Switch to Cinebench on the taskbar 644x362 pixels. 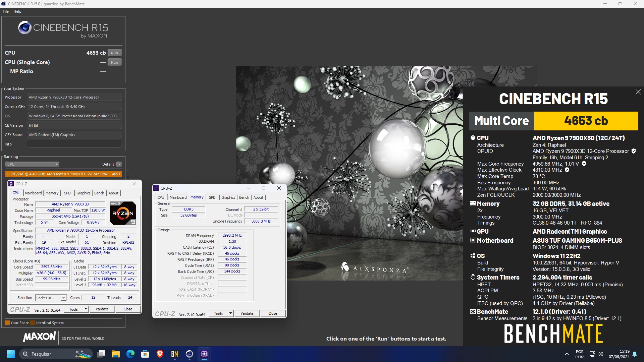pyautogui.click(x=190, y=354)
